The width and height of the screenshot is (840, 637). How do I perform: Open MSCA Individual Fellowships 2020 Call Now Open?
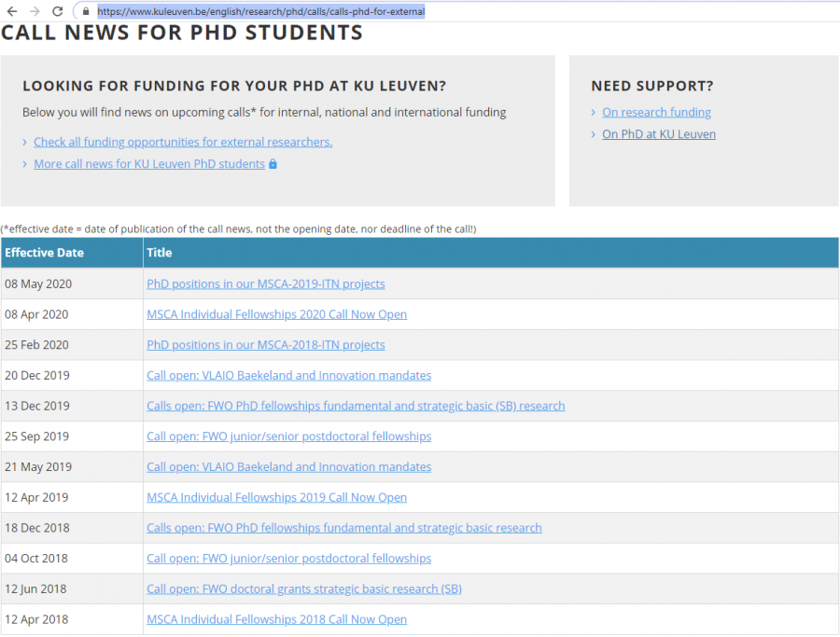click(276, 314)
